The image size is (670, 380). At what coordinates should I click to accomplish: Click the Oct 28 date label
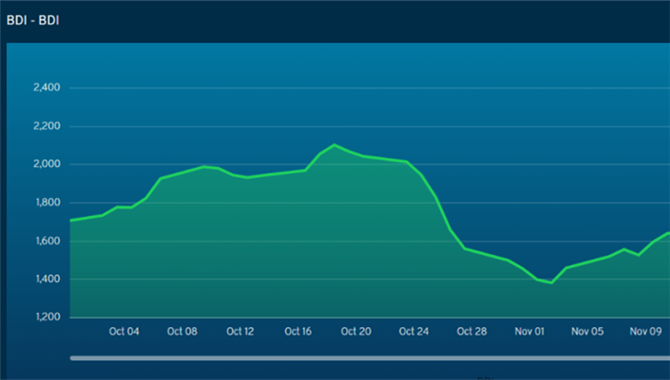point(472,331)
